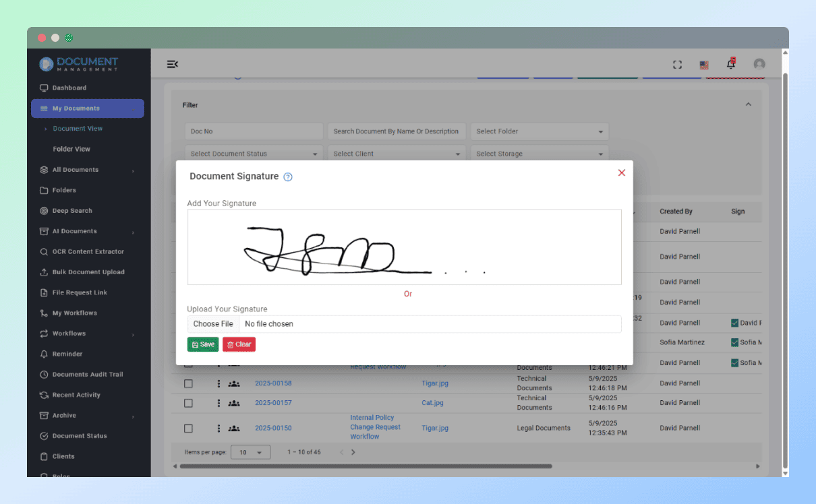
Task: Open the language selector with the US flag
Action: 704,65
